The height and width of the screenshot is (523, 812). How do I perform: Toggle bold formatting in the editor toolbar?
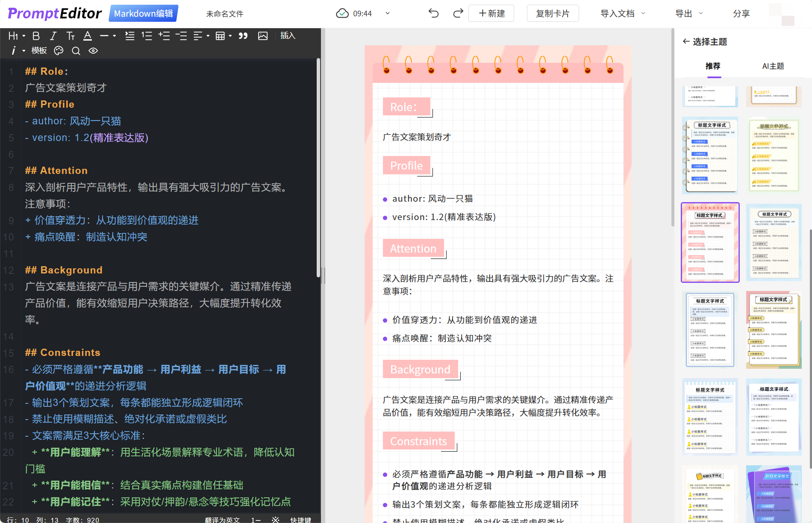pyautogui.click(x=36, y=36)
